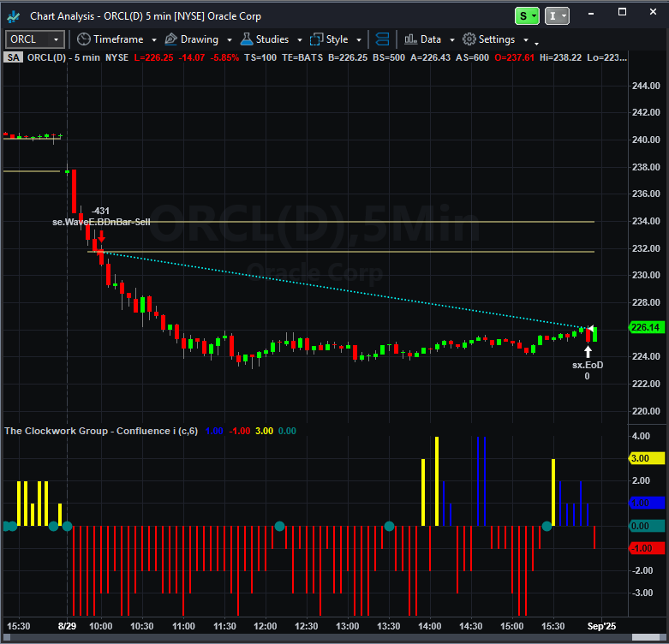Select the sx.EoD exit label
The height and width of the screenshot is (644, 669).
588,365
